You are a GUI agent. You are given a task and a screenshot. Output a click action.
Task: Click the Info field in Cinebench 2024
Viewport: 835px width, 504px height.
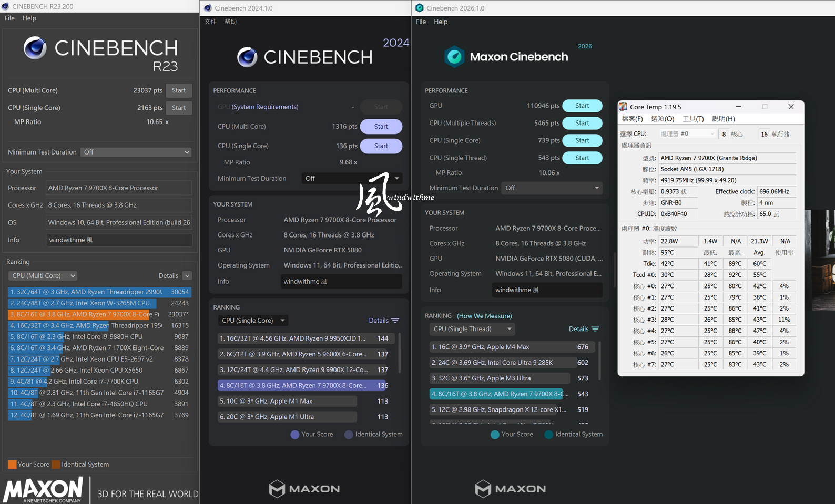(341, 282)
